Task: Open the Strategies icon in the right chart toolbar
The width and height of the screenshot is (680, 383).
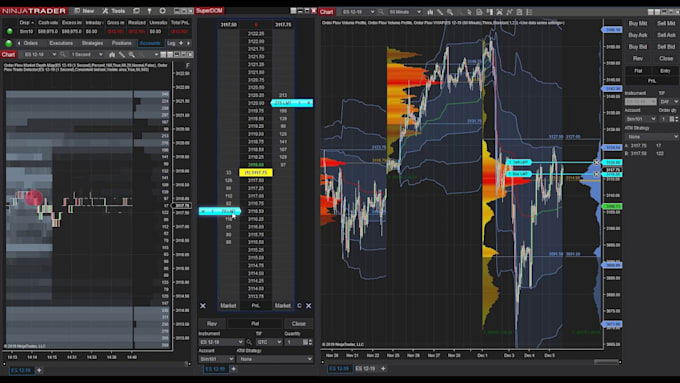Action: tap(509, 12)
